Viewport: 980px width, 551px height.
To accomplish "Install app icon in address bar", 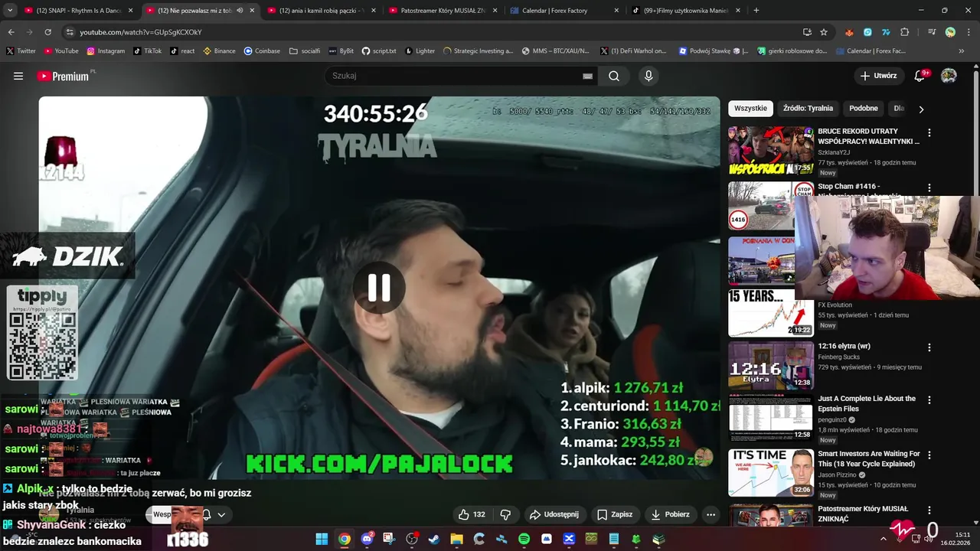I will point(807,32).
